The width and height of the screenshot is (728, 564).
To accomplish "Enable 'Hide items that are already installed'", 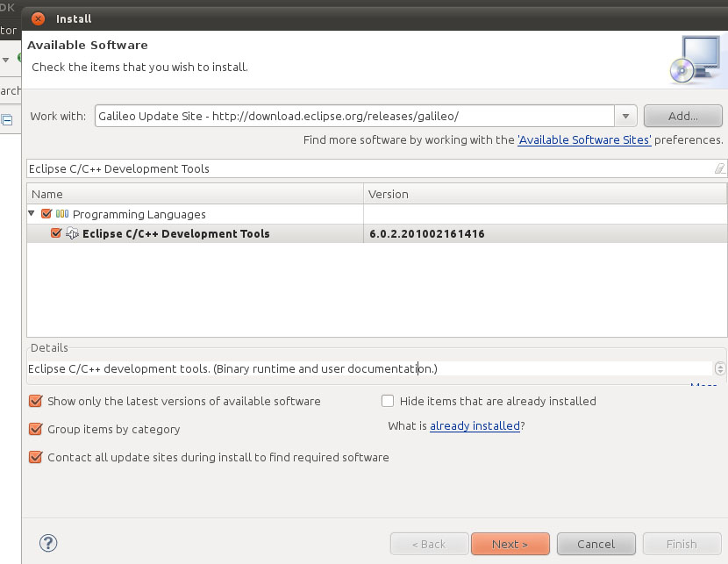I will pos(388,401).
